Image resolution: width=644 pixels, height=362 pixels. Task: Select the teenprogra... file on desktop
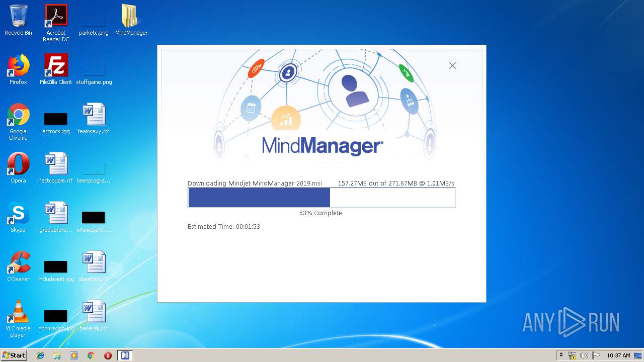click(x=94, y=171)
